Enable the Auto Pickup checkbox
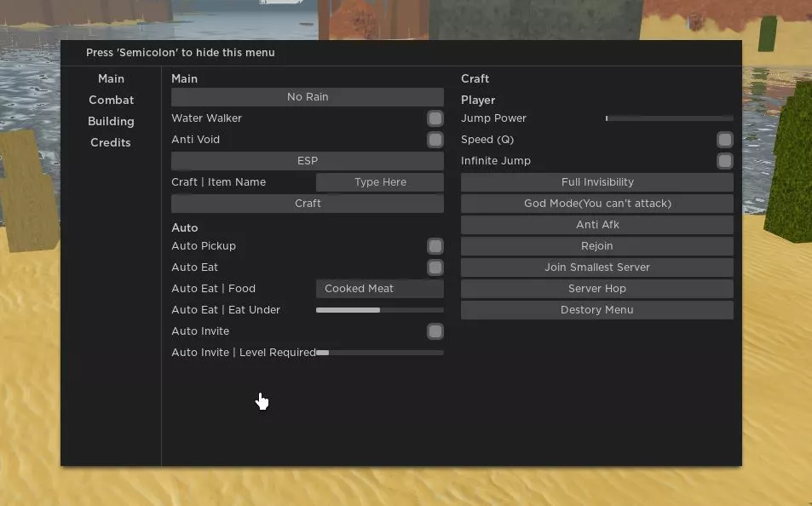Screen dimensions: 812x506 [x=435, y=246]
